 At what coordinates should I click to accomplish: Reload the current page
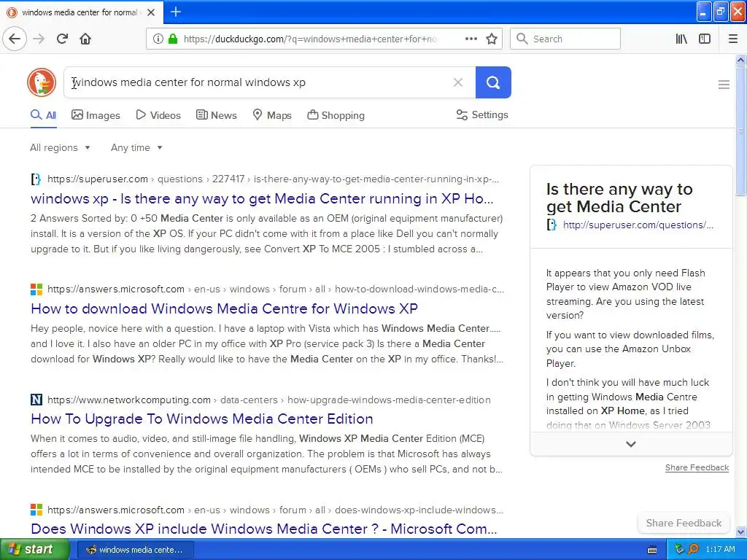pos(62,39)
